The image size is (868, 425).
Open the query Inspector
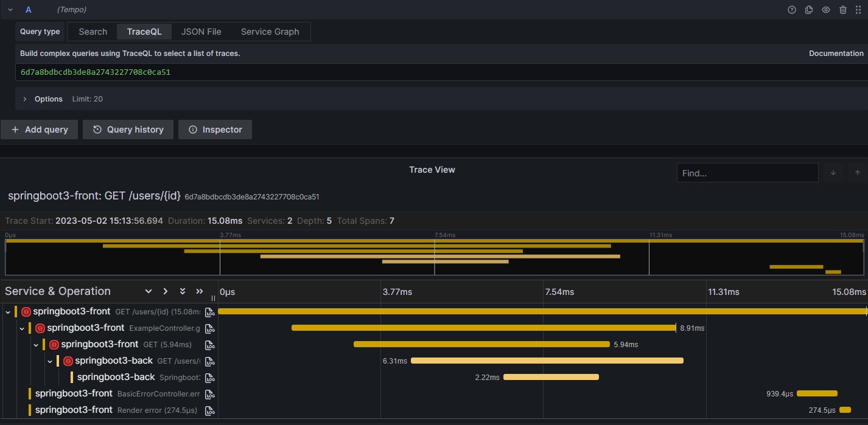pos(215,130)
